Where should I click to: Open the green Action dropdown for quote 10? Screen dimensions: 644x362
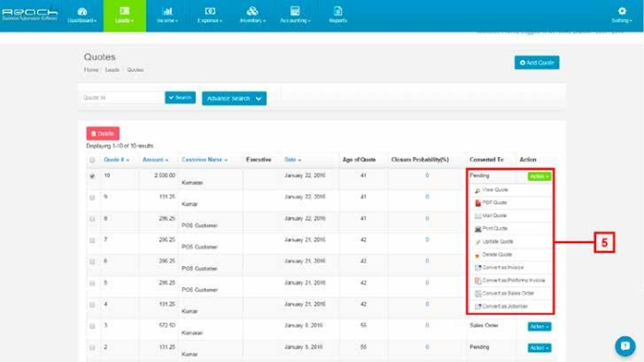[x=540, y=176]
